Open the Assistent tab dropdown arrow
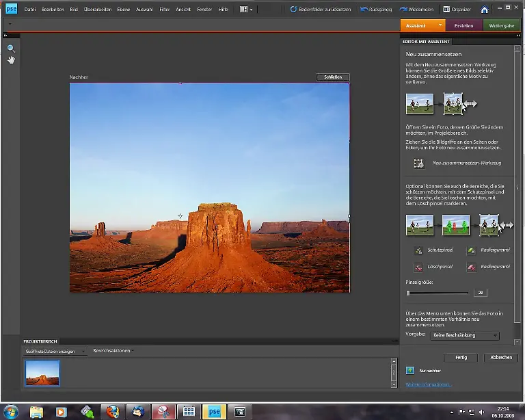Image resolution: width=525 pixels, height=420 pixels. [x=440, y=25]
